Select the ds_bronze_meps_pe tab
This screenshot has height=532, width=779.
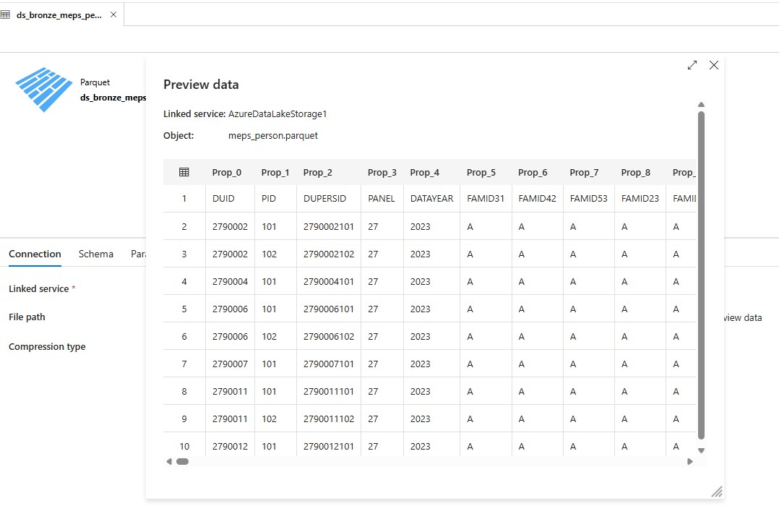point(59,14)
